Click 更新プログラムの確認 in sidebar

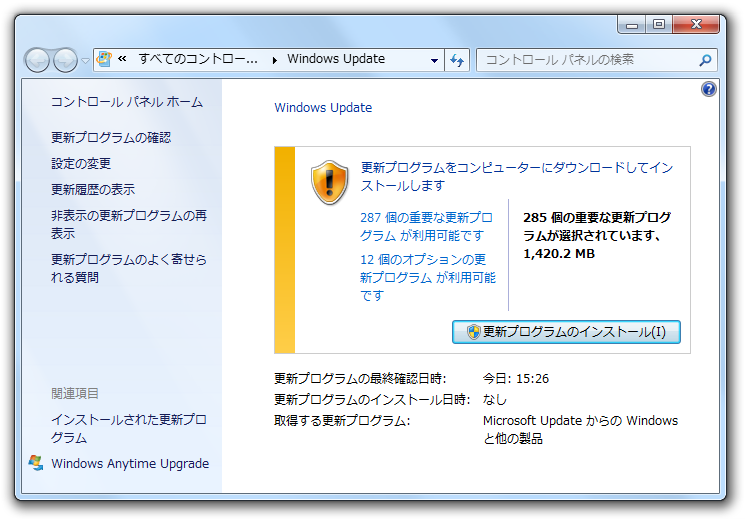coord(111,137)
